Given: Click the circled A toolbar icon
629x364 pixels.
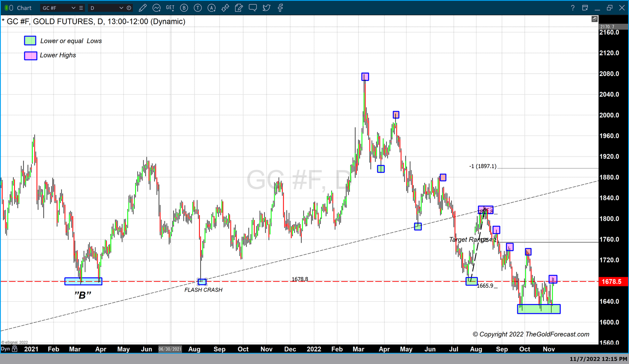Looking at the screenshot, I should click(212, 8).
